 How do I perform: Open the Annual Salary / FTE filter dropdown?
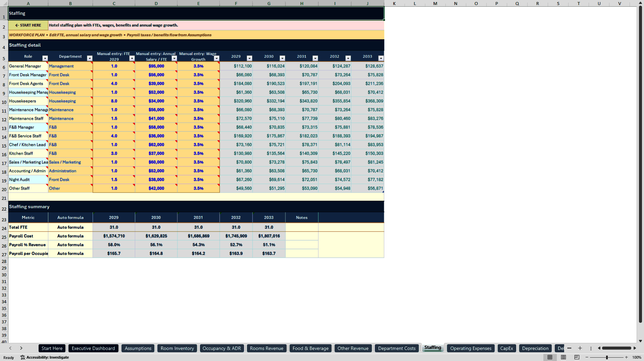pos(174,58)
